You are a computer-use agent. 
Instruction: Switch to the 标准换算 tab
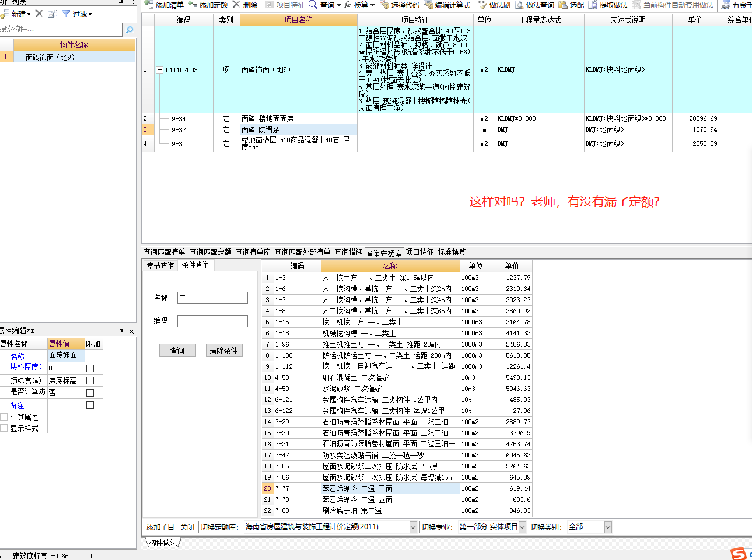coord(452,252)
